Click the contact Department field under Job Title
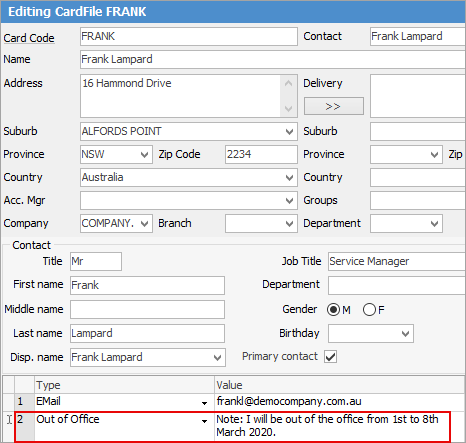The image size is (466, 443). (x=397, y=286)
